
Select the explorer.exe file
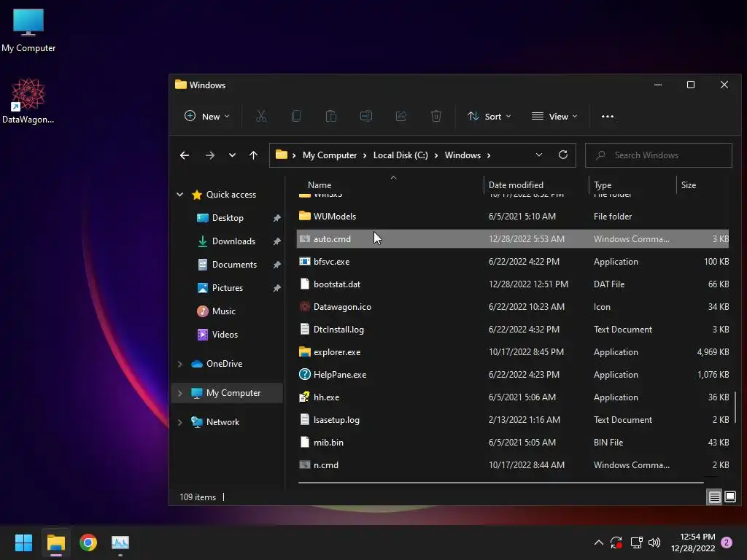point(513,352)
